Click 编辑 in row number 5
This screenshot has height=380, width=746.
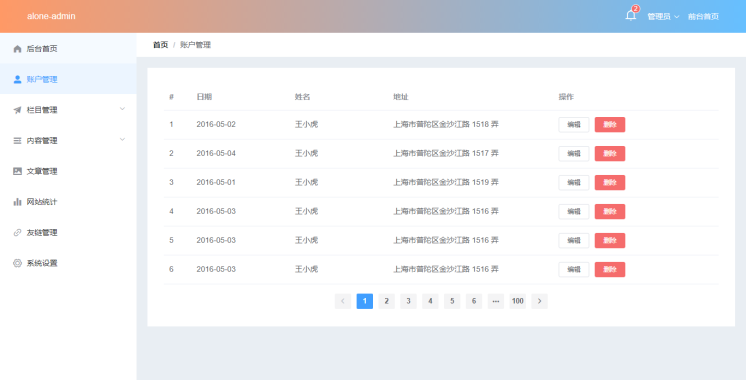click(x=574, y=241)
